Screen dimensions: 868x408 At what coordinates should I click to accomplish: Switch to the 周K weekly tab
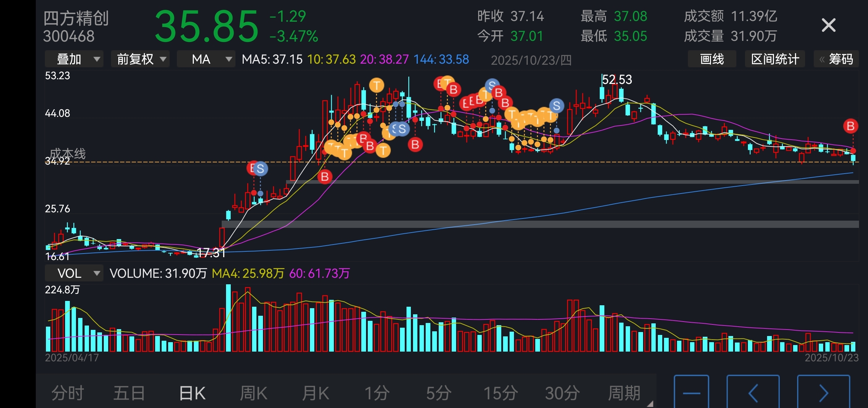pos(253,393)
